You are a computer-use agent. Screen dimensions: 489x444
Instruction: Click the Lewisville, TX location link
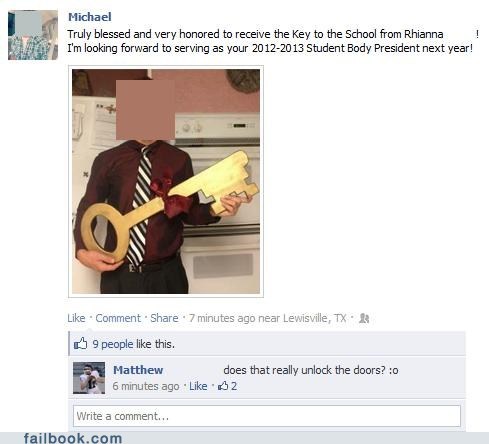point(314,318)
